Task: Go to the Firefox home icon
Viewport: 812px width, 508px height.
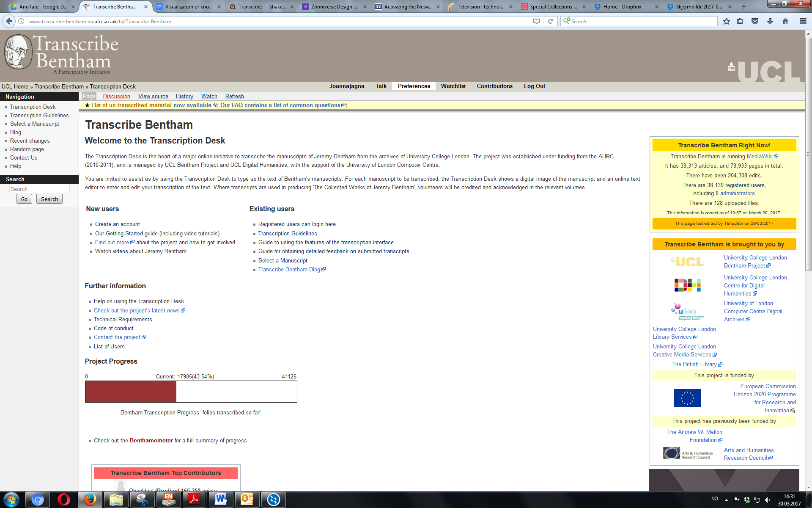Action: [785, 21]
